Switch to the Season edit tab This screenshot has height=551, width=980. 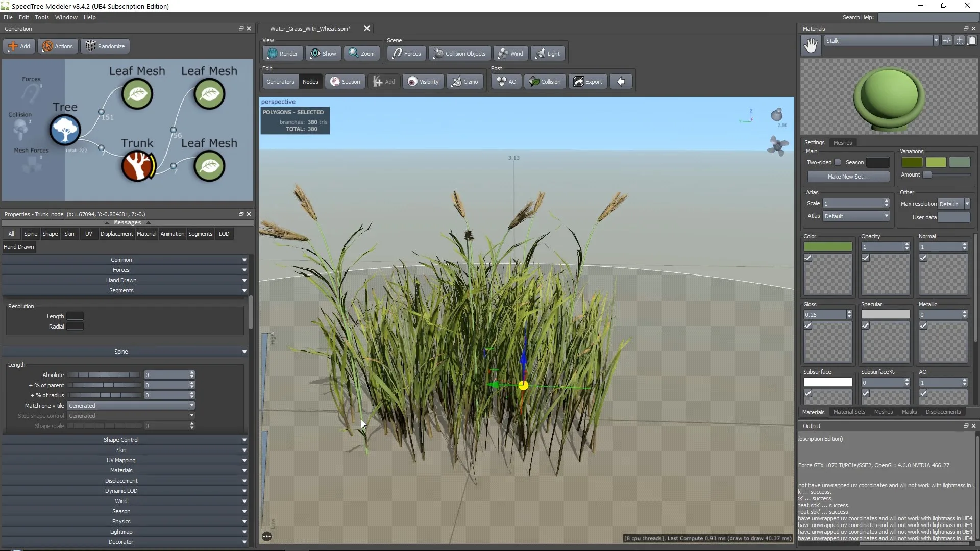click(x=350, y=81)
